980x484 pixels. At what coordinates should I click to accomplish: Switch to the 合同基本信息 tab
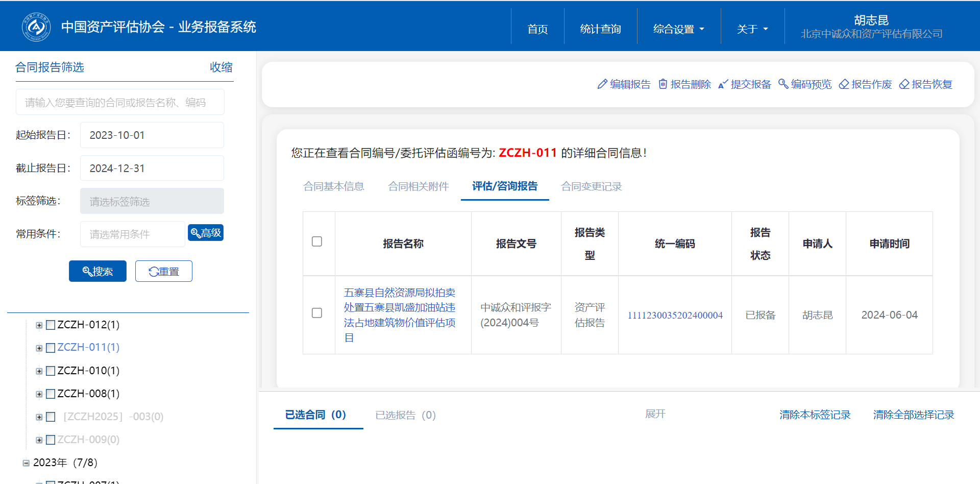coord(334,186)
